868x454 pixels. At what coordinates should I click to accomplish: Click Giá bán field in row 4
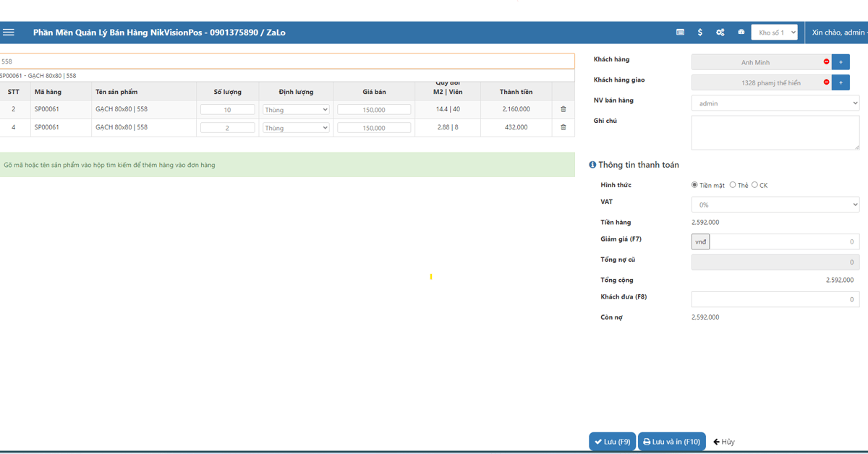click(374, 127)
